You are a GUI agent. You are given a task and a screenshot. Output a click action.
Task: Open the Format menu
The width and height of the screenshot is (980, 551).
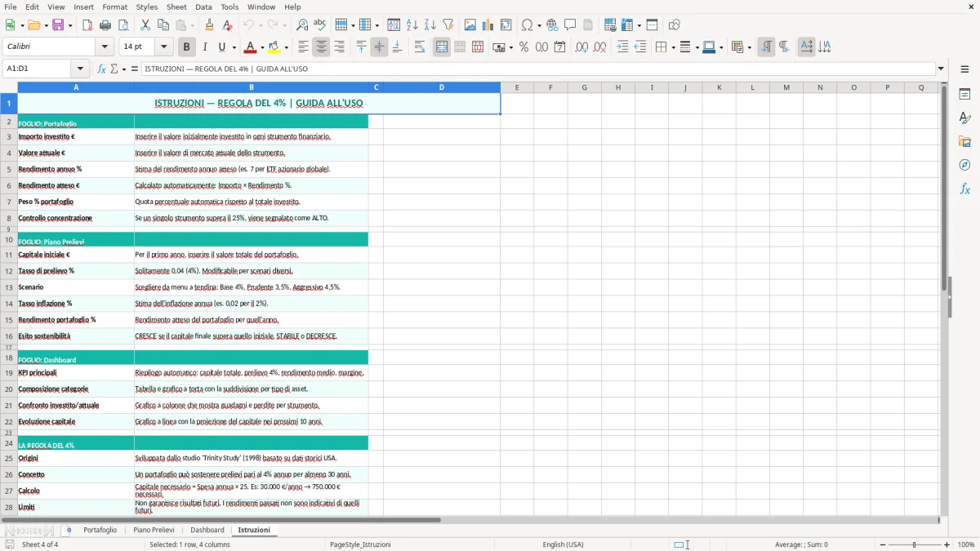pos(115,7)
